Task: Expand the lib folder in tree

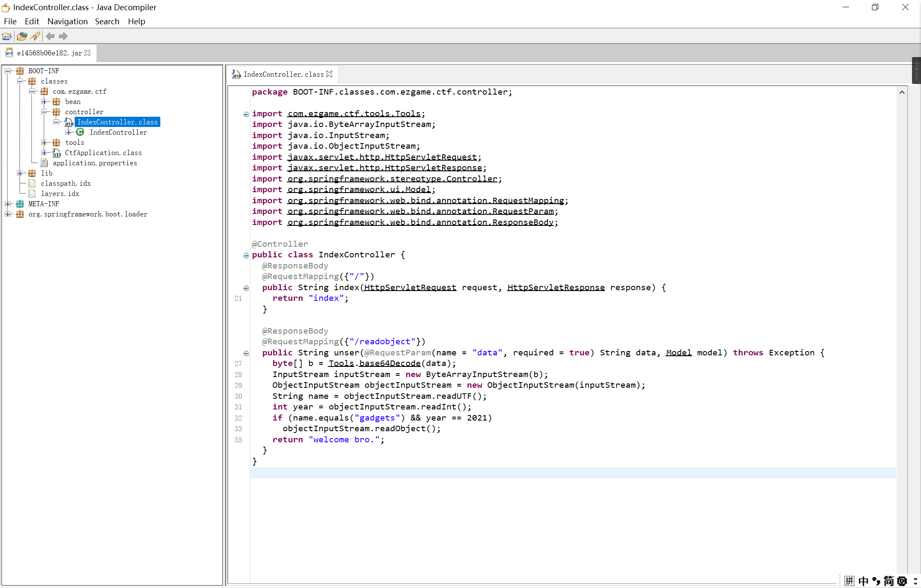Action: coord(20,173)
